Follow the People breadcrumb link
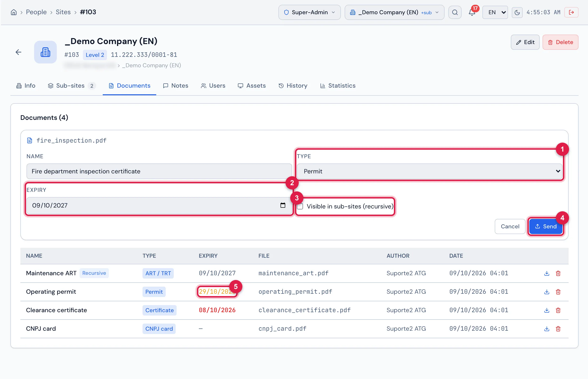 pyautogui.click(x=36, y=12)
